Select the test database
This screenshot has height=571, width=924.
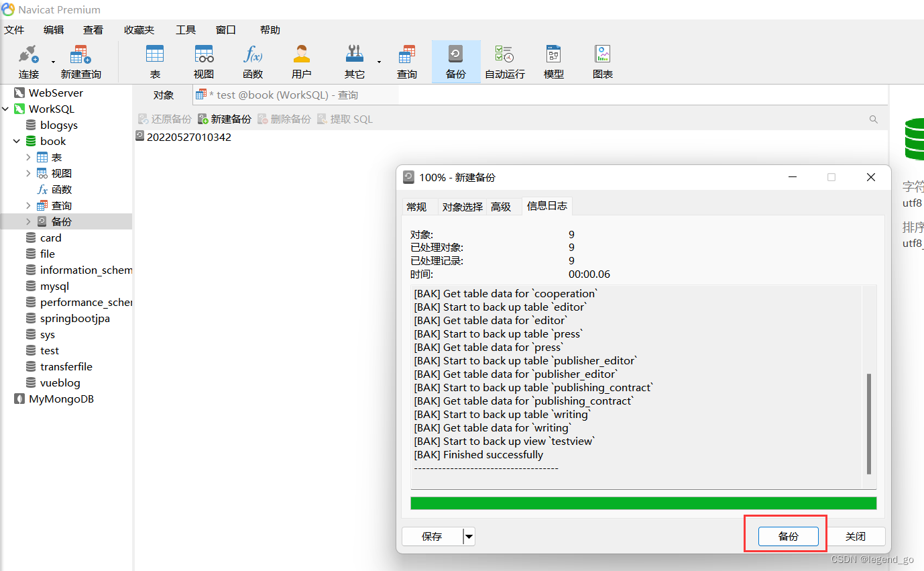point(49,350)
